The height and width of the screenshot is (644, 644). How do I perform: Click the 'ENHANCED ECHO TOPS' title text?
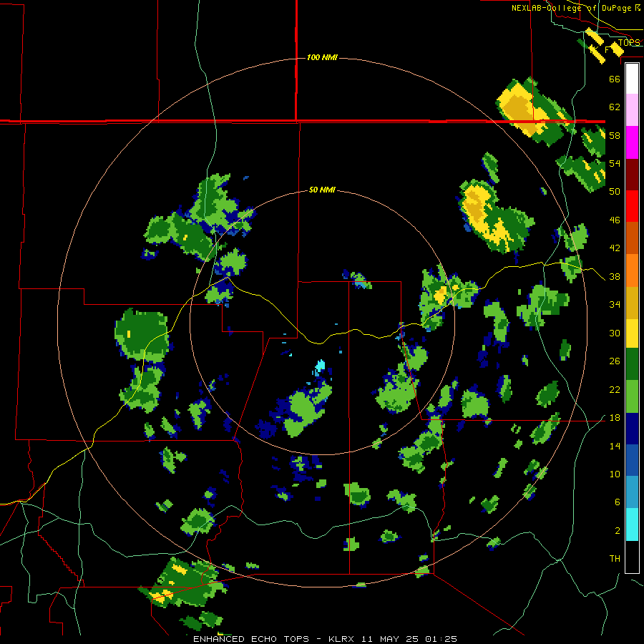pos(251,639)
